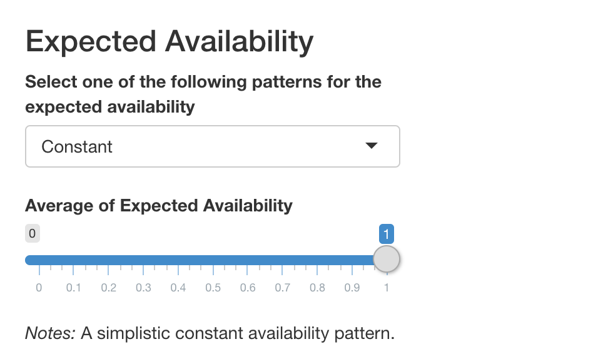Click the dropdown arrow in the pattern selector
Screen dimensions: 608x364
371,146
